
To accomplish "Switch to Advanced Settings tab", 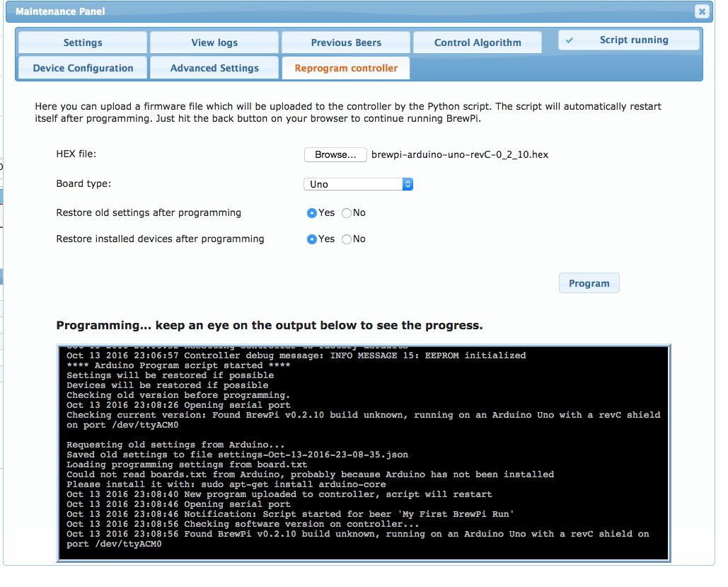I will (x=214, y=68).
